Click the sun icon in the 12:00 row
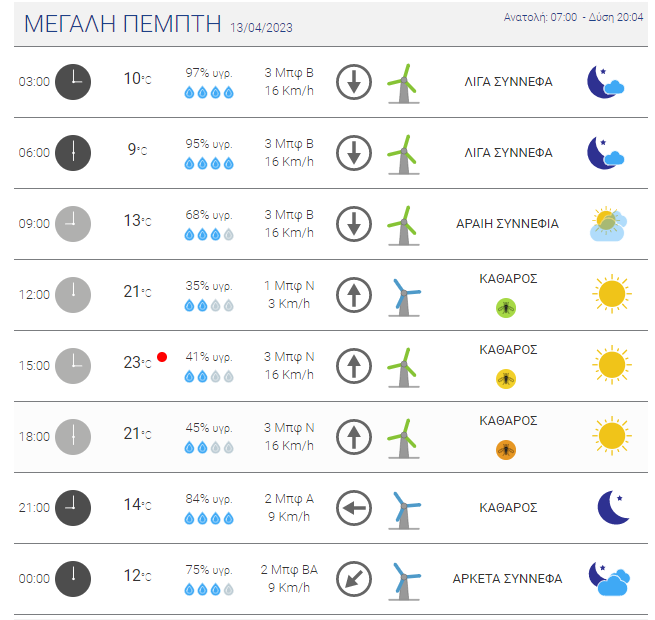The image size is (655, 620). point(612,294)
